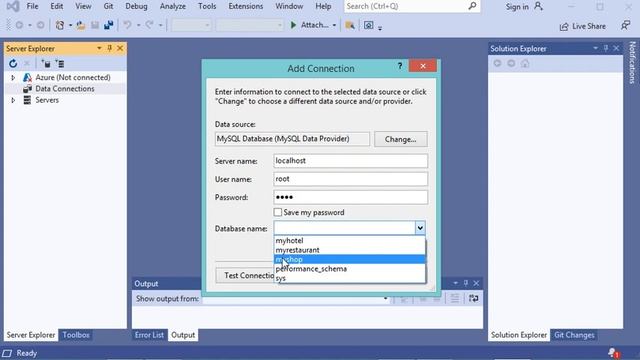Click the Live Share icon

pyautogui.click(x=564, y=27)
